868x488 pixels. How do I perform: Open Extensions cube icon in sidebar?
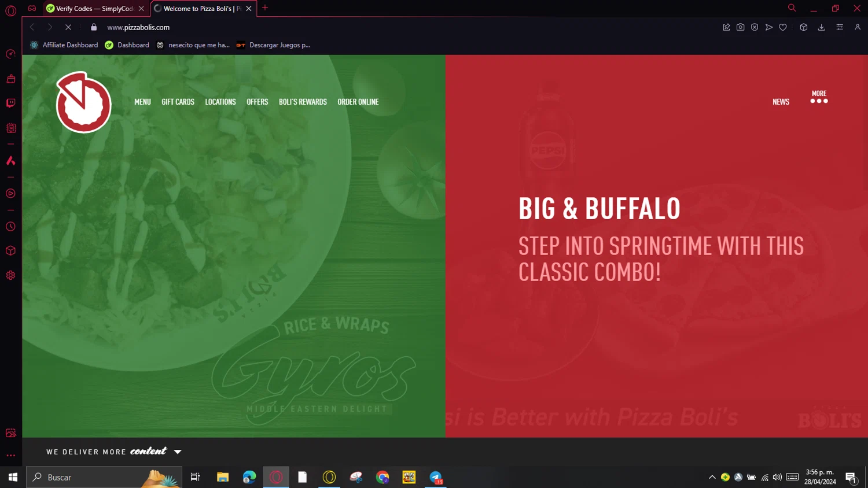pos(10,250)
